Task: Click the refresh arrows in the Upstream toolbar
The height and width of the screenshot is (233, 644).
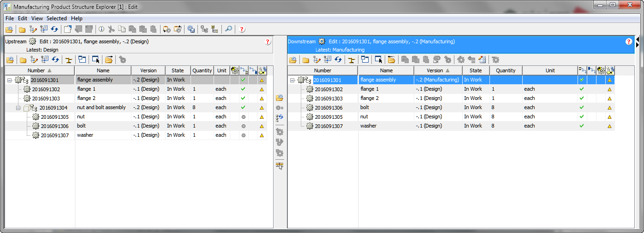Action: pos(55,59)
